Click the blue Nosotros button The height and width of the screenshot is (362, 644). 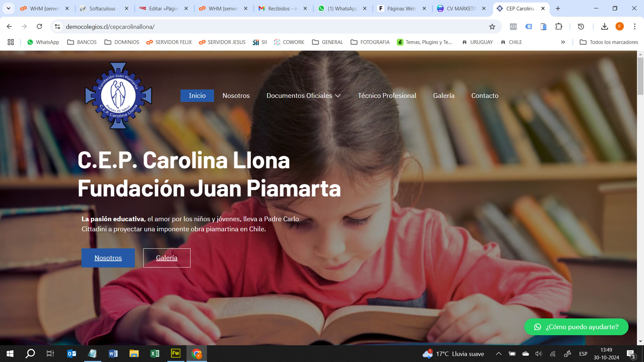(108, 258)
